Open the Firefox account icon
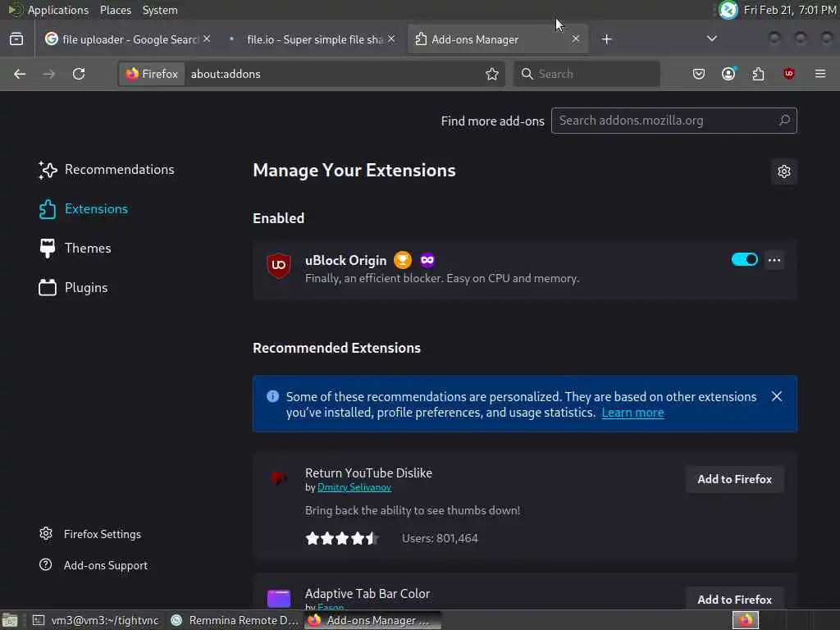 coord(728,74)
